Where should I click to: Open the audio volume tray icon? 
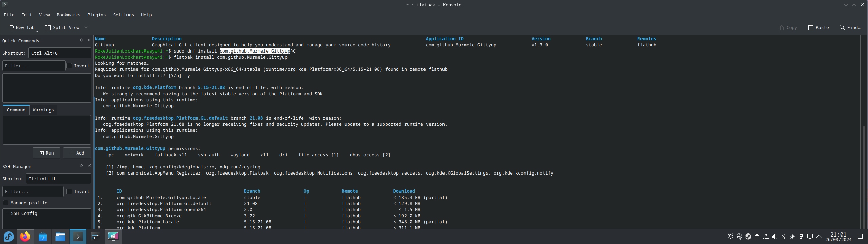tap(775, 237)
